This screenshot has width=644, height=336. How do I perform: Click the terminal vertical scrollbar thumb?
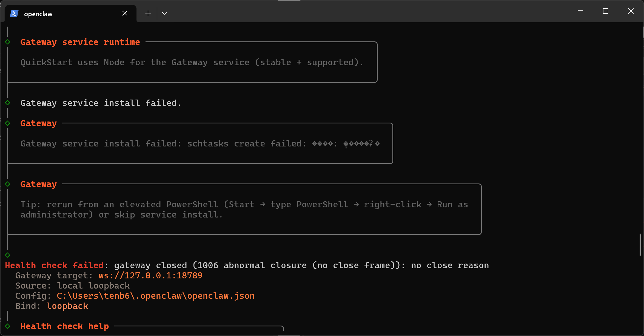pos(640,245)
